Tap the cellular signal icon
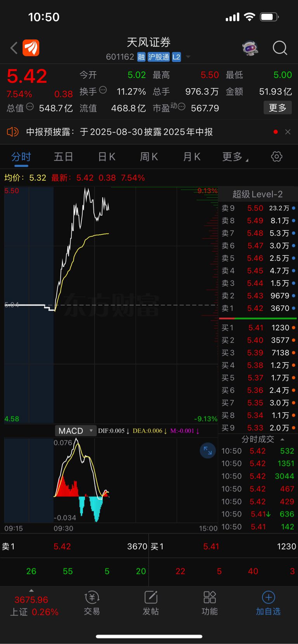Image resolution: width=298 pixels, height=644 pixels. (232, 17)
